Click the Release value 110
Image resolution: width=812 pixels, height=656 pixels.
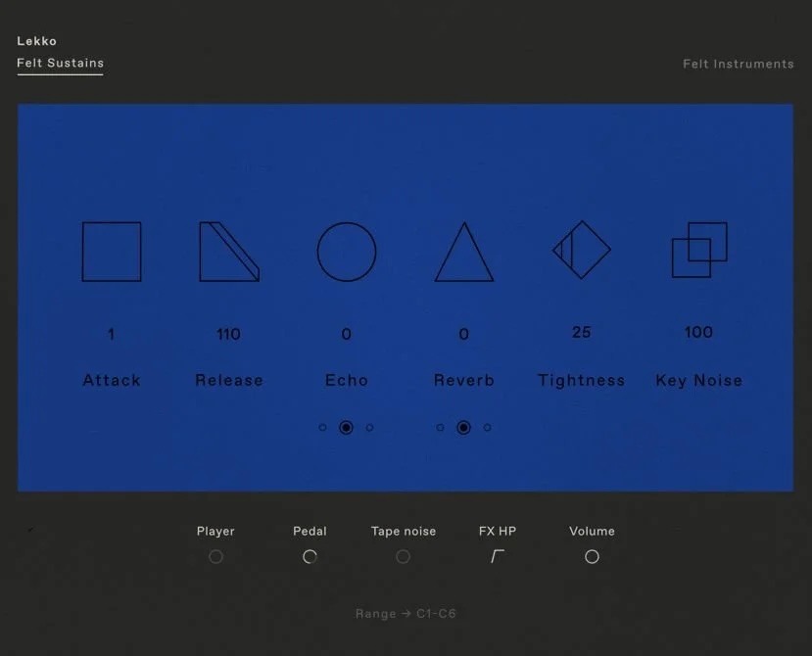coord(228,334)
